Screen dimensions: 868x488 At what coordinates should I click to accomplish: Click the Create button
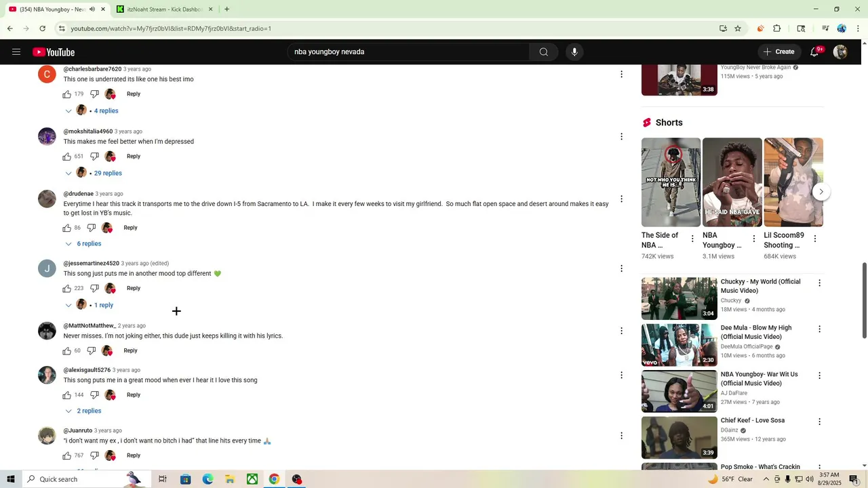click(x=779, y=52)
